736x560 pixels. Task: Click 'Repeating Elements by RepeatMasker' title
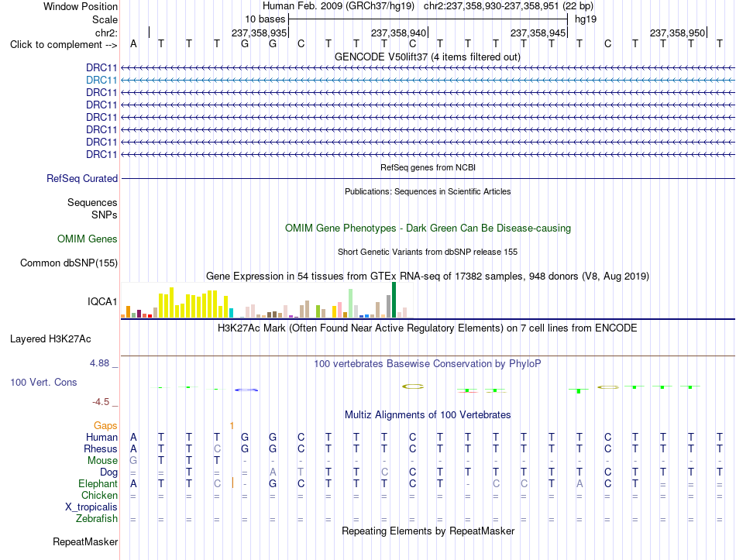(428, 531)
